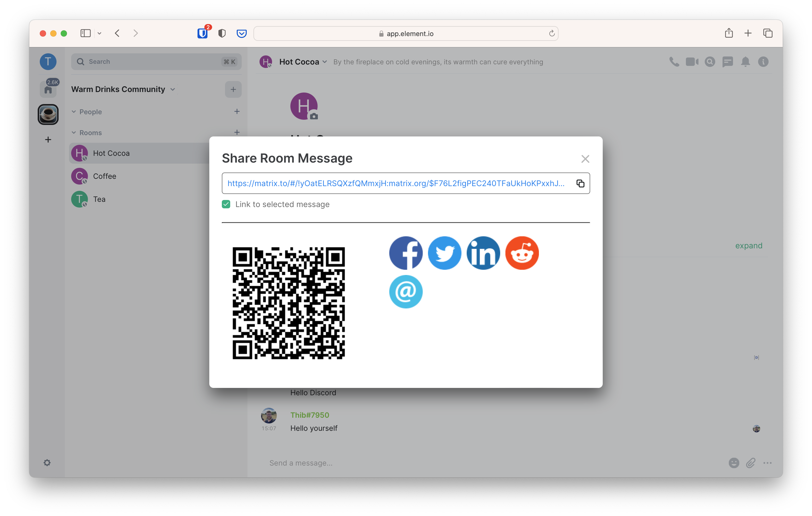Screen dimensions: 812x516
Task: Select the Coffee room
Action: pyautogui.click(x=105, y=176)
